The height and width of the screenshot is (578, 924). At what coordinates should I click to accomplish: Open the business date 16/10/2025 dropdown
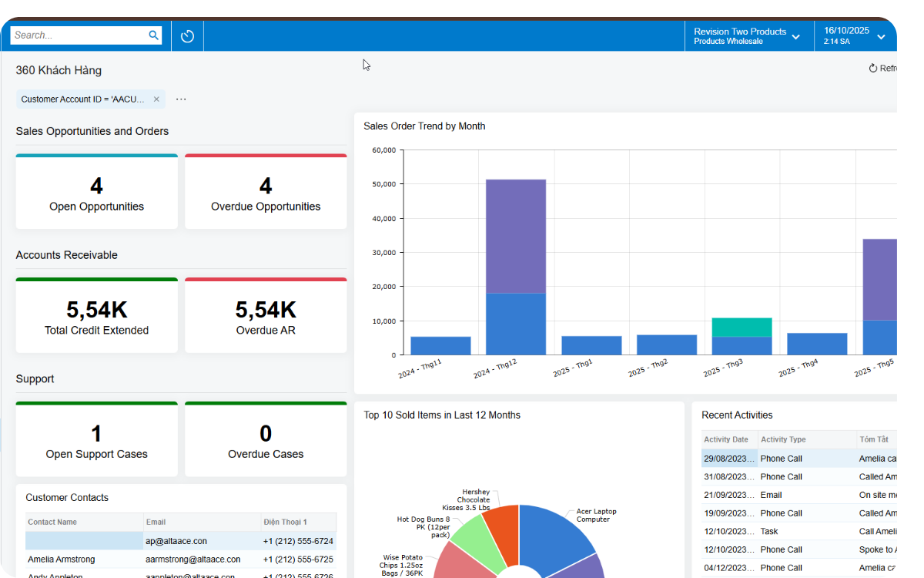880,35
